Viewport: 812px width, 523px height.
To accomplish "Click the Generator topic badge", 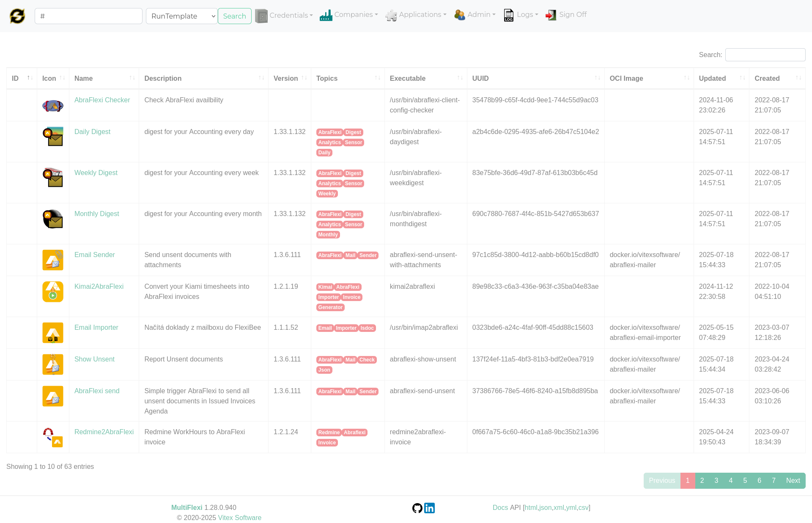I will [x=330, y=307].
